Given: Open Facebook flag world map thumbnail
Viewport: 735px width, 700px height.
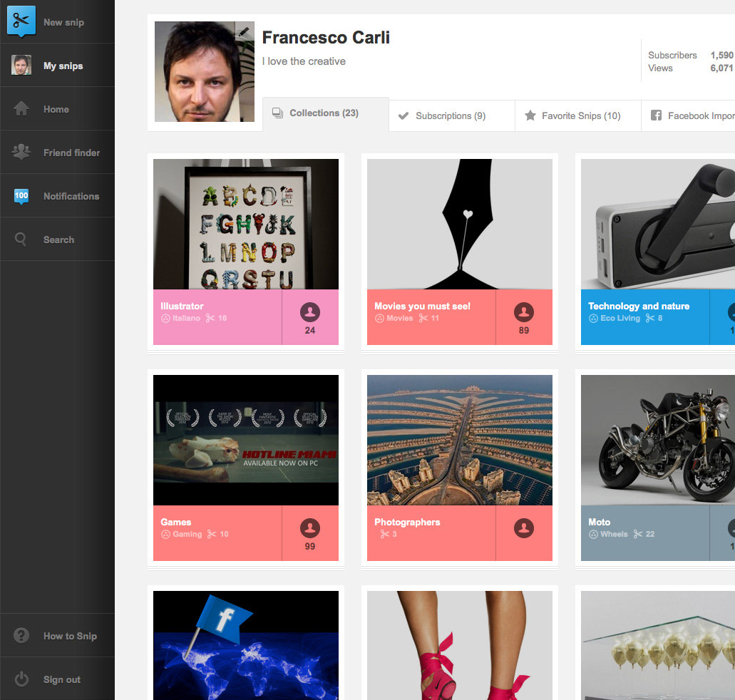Looking at the screenshot, I should [246, 645].
